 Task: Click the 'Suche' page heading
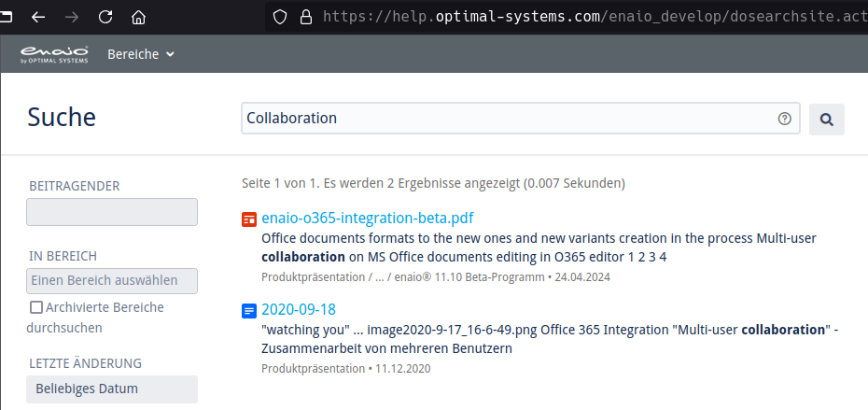pos(62,118)
